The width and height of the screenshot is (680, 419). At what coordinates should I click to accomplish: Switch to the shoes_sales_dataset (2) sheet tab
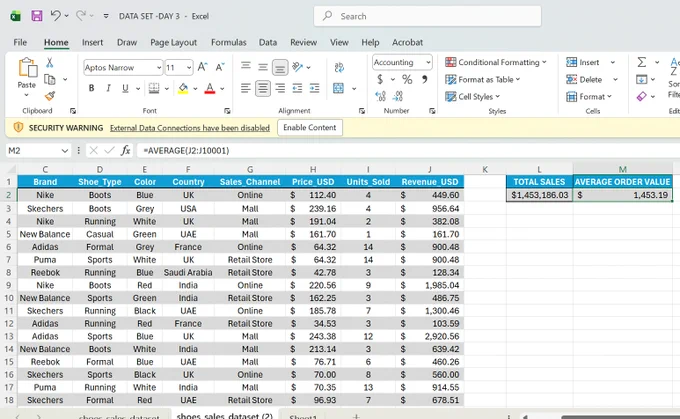coord(225,415)
